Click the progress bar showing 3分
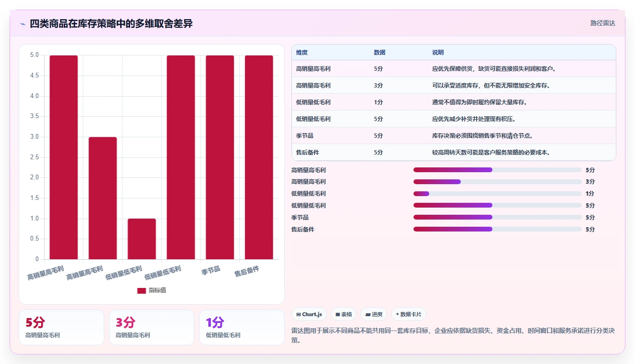The width and height of the screenshot is (635, 364). click(x=498, y=182)
